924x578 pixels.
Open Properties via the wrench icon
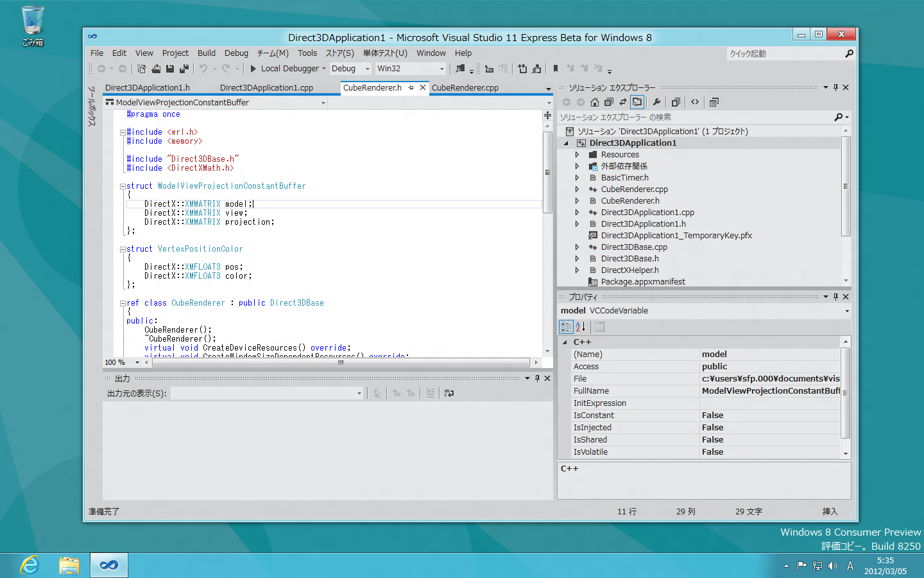click(656, 102)
